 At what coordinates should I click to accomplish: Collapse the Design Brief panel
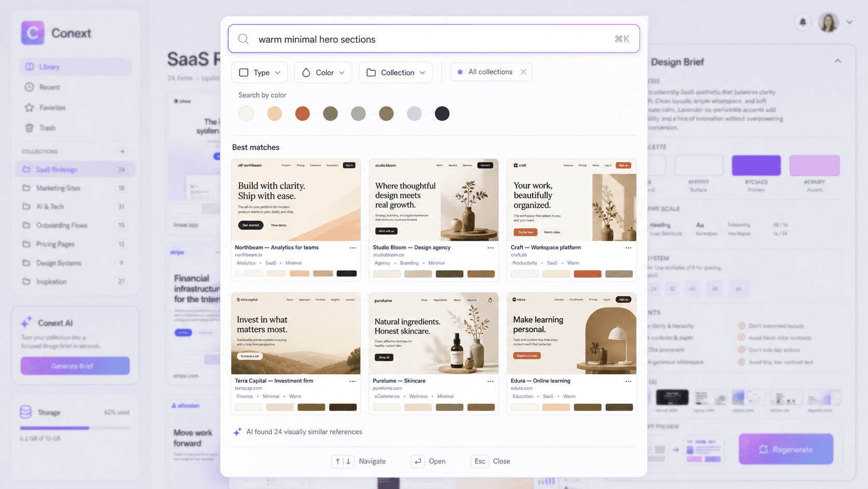pyautogui.click(x=838, y=61)
